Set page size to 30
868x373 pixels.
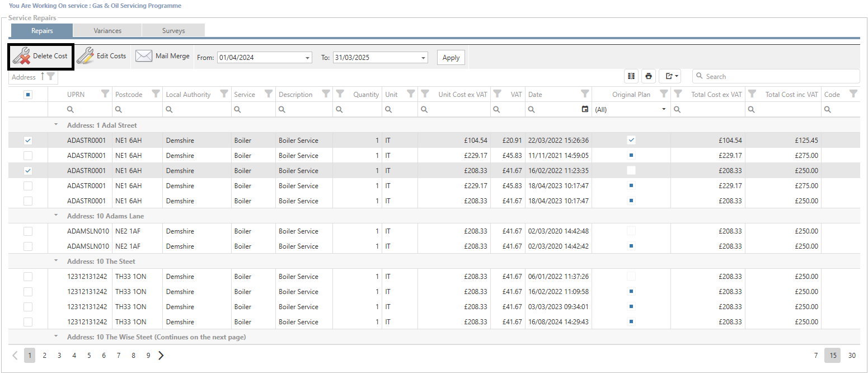(852, 355)
